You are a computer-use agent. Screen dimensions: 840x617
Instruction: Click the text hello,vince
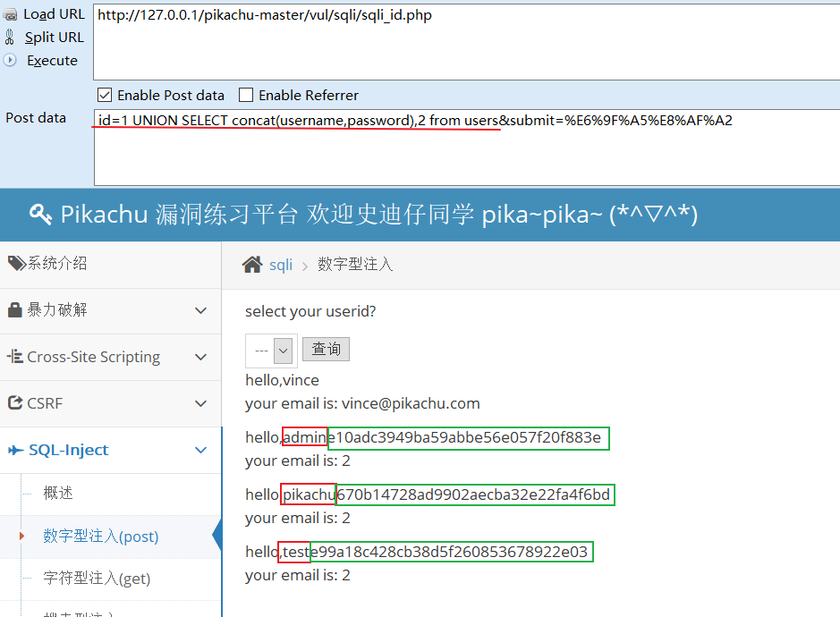click(x=283, y=380)
